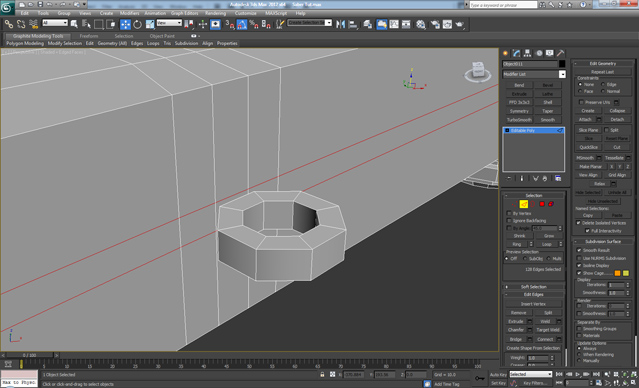The width and height of the screenshot is (639, 388).
Task: Select Polygon sub-object level icon
Action: (x=542, y=204)
